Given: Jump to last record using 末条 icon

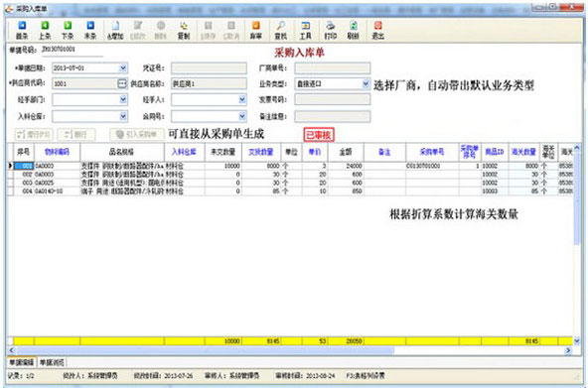Looking at the screenshot, I should (90, 31).
